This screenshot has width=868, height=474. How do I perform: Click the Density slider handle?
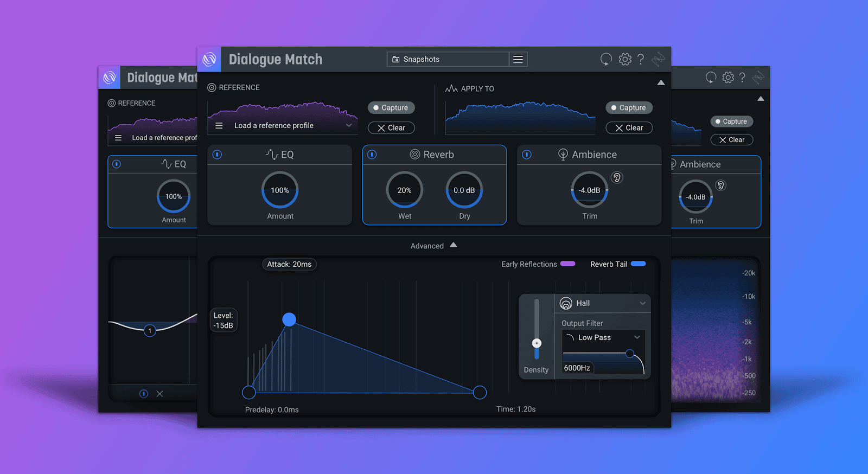tap(537, 343)
